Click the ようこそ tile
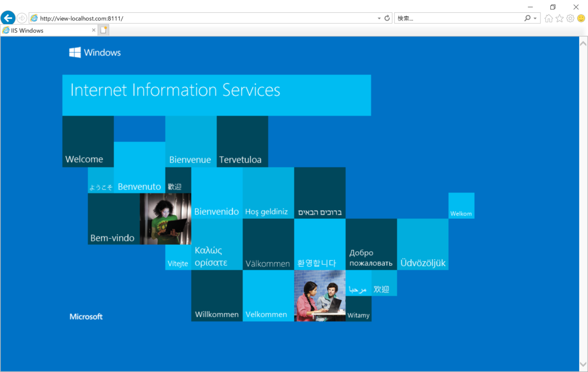This screenshot has width=588, height=372. click(x=100, y=180)
